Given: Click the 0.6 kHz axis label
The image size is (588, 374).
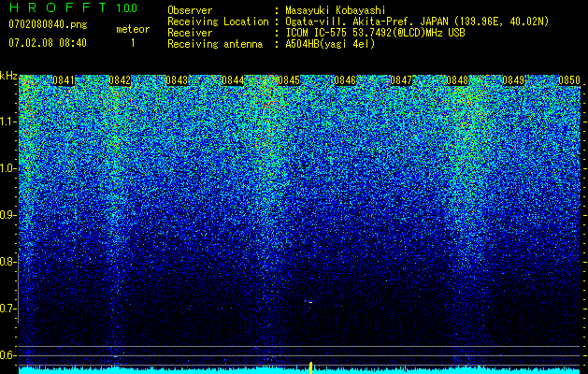Looking at the screenshot, I should coord(8,355).
